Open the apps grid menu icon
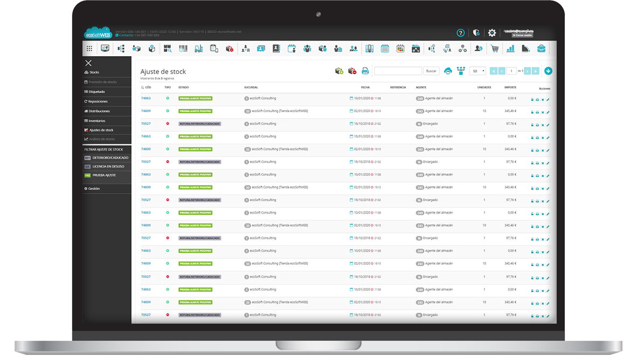The height and width of the screenshot is (363, 644). click(89, 49)
